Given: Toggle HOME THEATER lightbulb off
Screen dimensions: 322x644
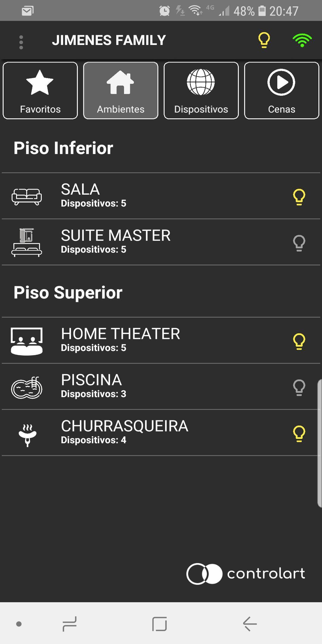Looking at the screenshot, I should click(299, 341).
